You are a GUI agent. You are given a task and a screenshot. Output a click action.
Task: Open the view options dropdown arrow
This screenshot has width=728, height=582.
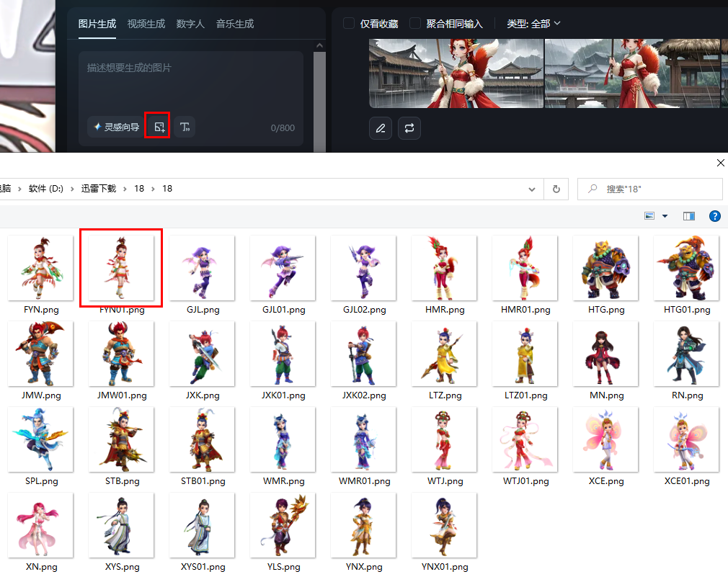(665, 216)
